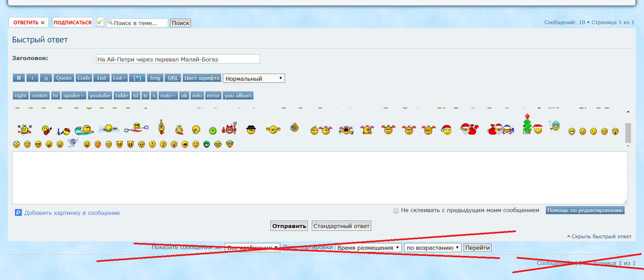
Task: Insert the question mark smiley
Action: (x=163, y=144)
